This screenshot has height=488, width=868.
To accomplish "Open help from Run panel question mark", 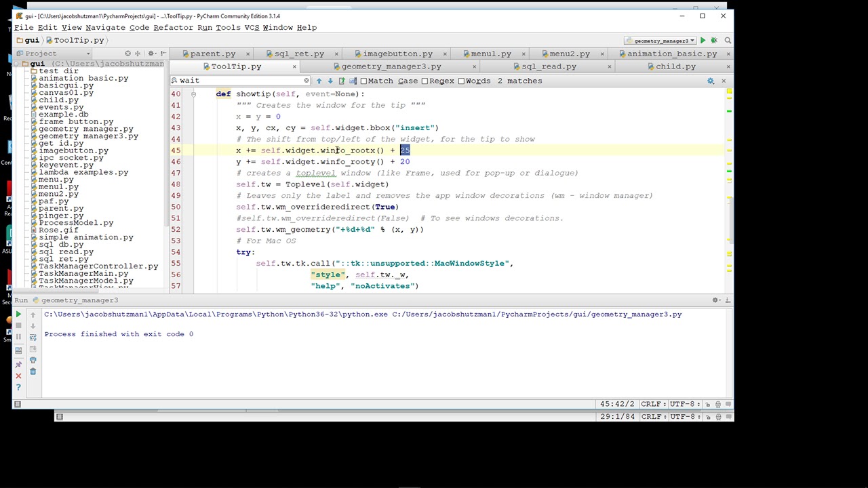I will pyautogui.click(x=18, y=387).
